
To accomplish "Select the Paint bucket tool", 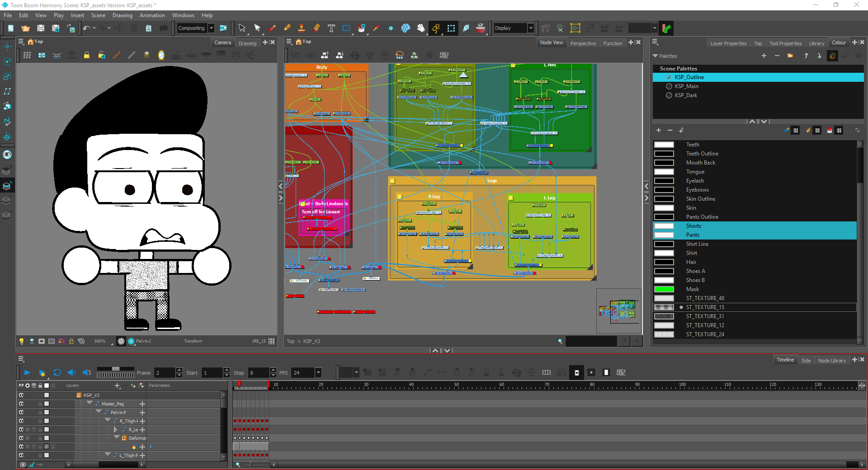I will (x=361, y=28).
